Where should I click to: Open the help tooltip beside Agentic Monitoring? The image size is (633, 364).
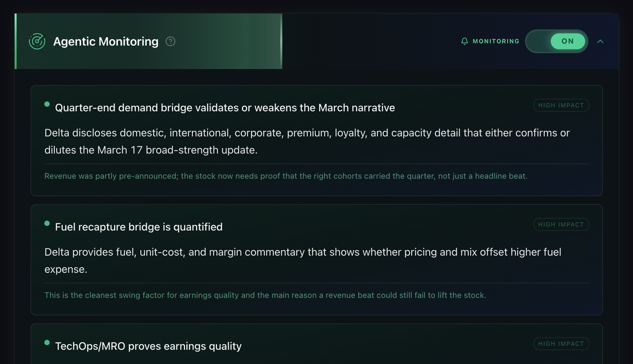coord(170,41)
